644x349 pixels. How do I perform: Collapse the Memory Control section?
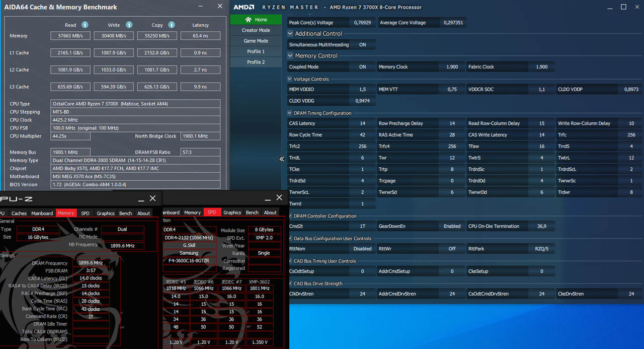tap(290, 56)
